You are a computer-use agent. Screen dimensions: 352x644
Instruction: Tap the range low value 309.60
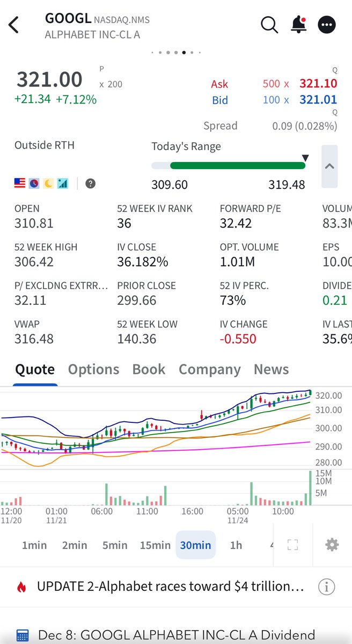pos(170,185)
